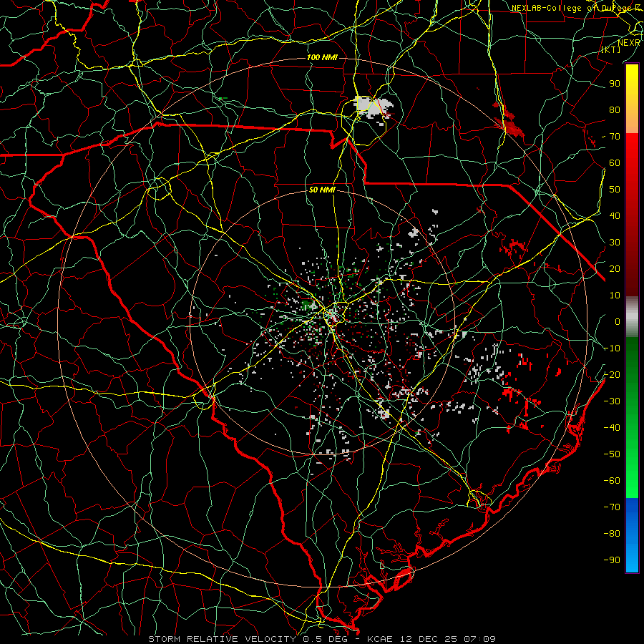Click the "07:09" timestamp in bottom caption
Screen dimensions: 644x644
point(479,639)
